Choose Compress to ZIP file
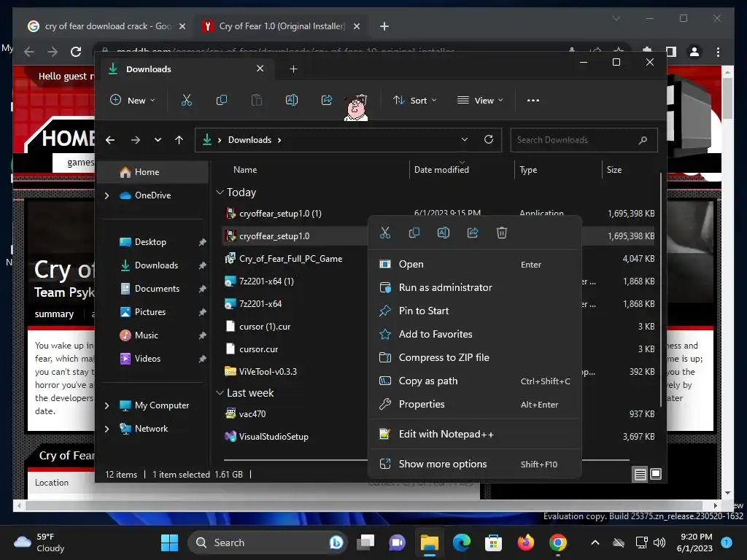Viewport: 747px width, 560px height. click(x=475, y=357)
